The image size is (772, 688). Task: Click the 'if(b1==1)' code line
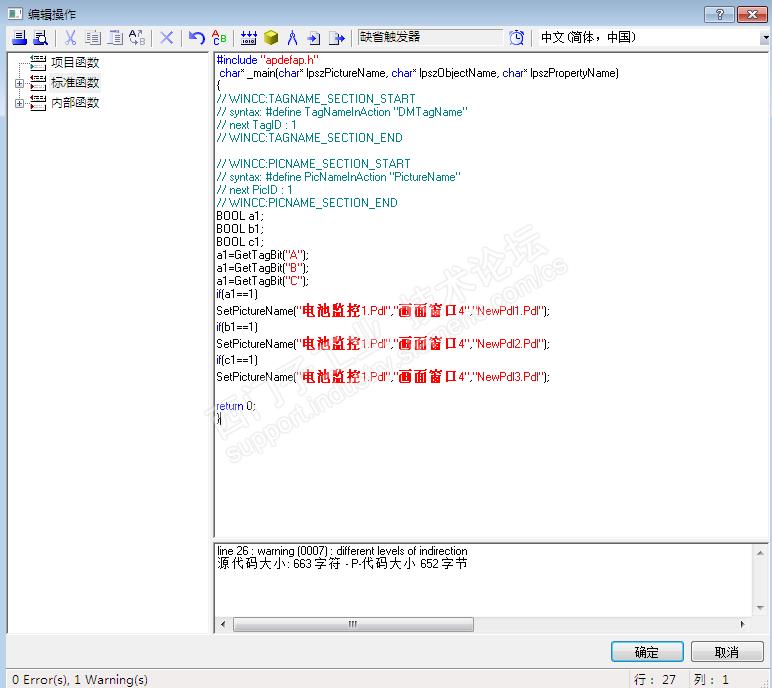coord(237,327)
